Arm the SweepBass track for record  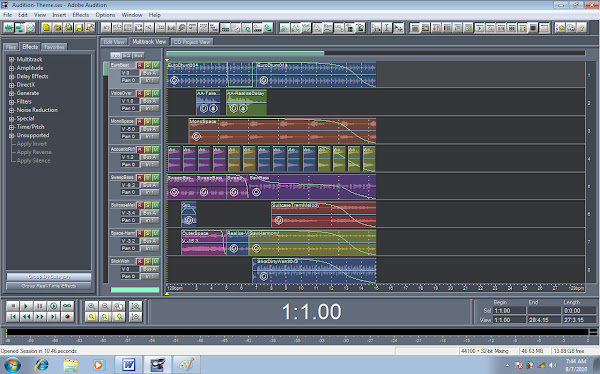[140, 177]
